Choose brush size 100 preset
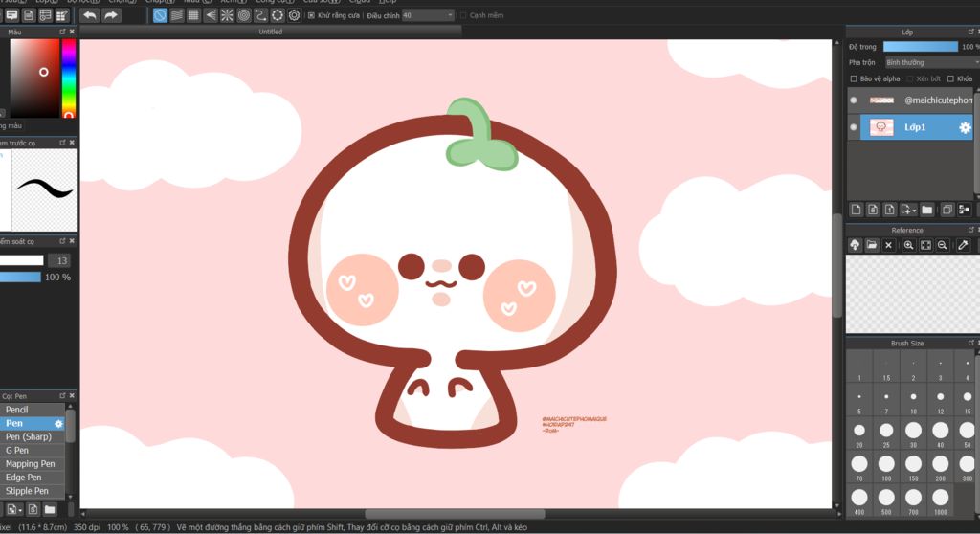980x534 pixels. pos(886,467)
